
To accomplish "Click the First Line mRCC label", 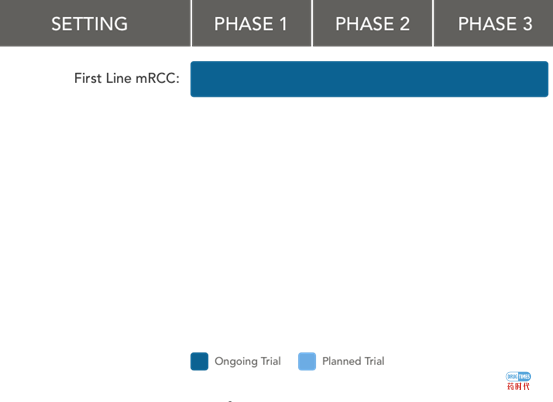I will click(127, 78).
